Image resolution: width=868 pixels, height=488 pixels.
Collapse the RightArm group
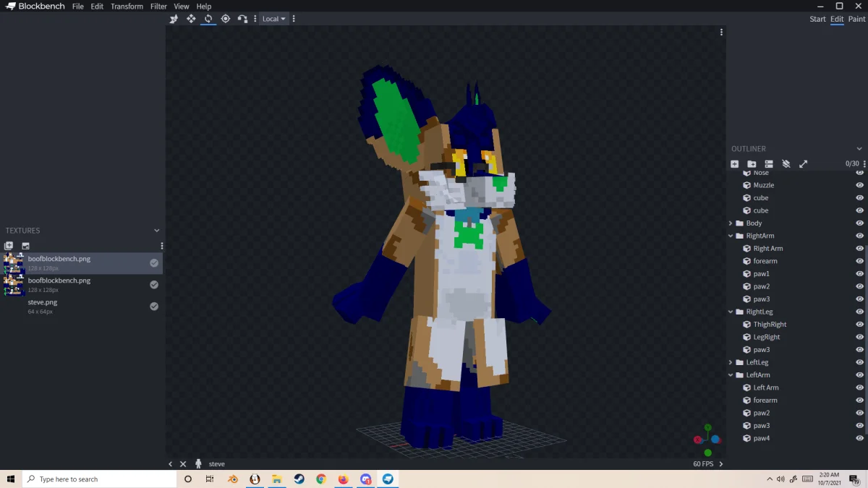point(731,236)
